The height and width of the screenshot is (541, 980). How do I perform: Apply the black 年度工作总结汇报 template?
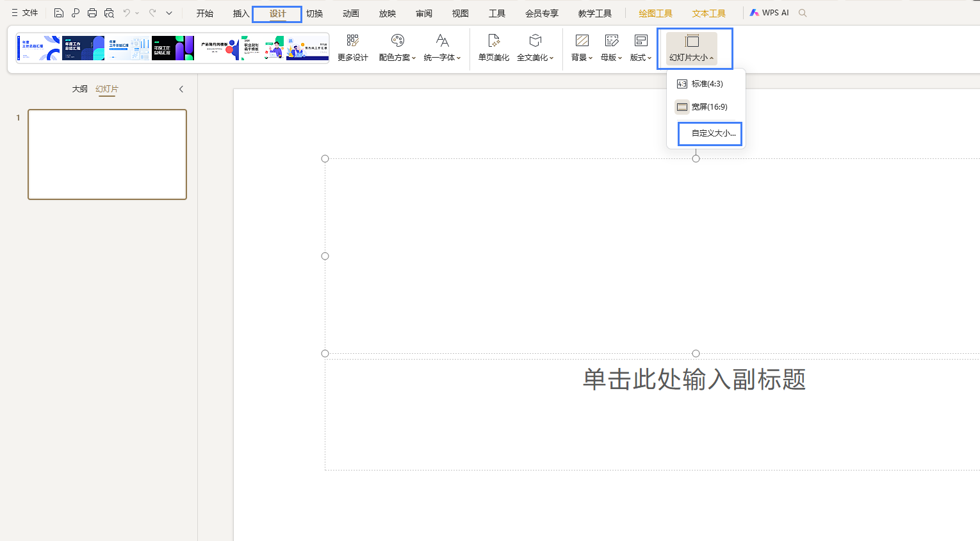click(173, 48)
